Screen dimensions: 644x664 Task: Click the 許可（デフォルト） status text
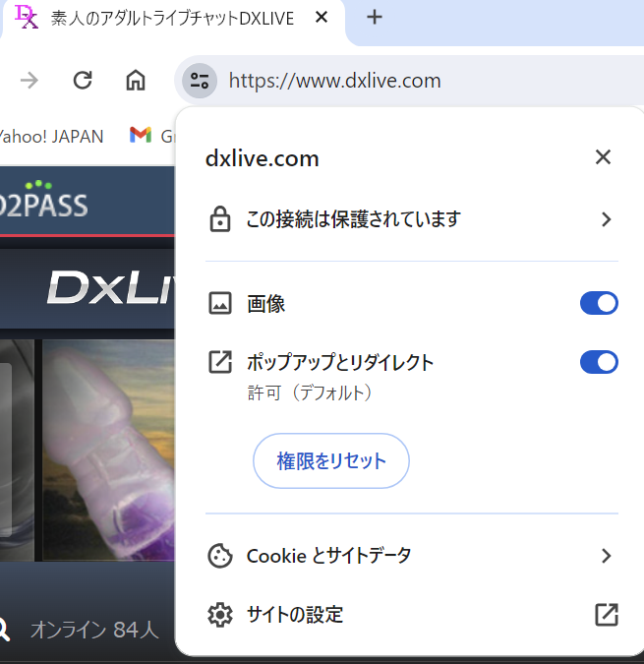tap(310, 392)
